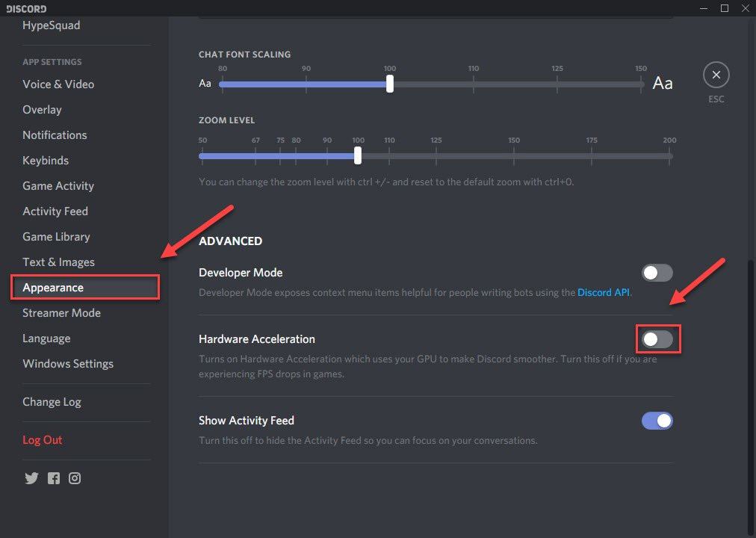Click the red Log Out button

43,440
